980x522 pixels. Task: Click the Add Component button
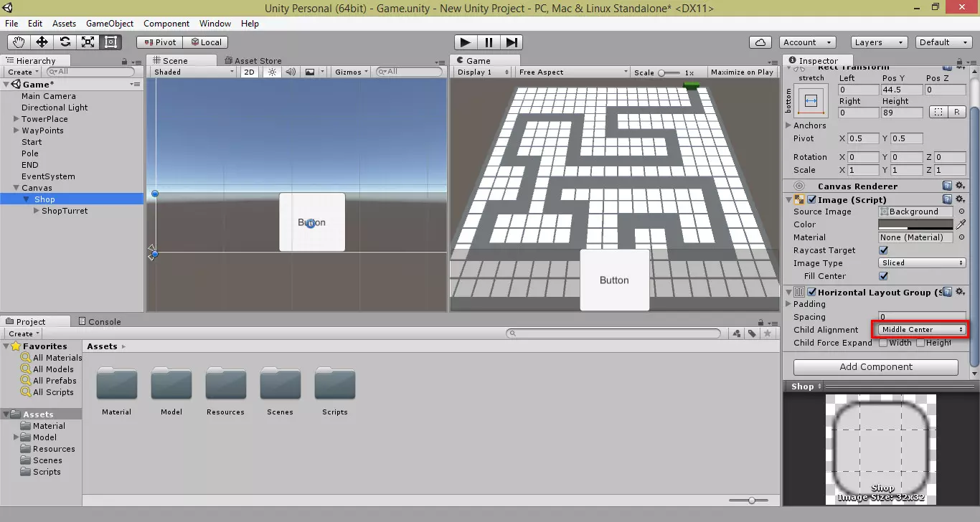875,367
